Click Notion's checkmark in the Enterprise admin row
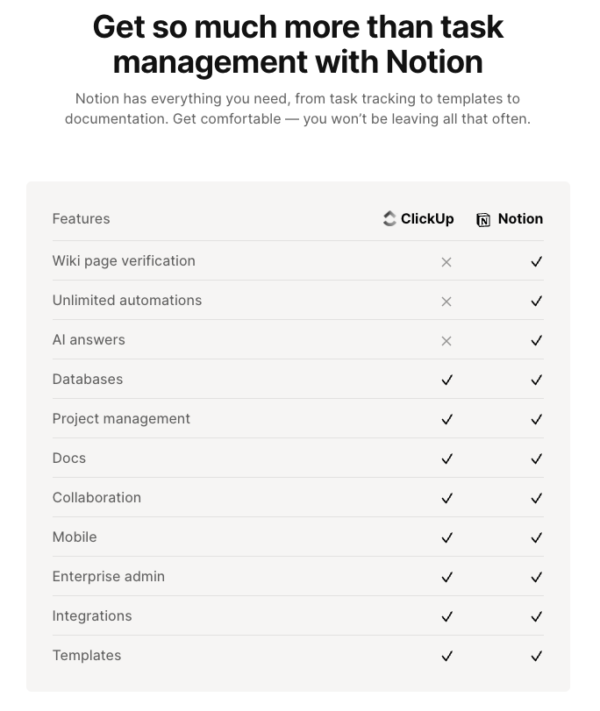 coord(537,577)
